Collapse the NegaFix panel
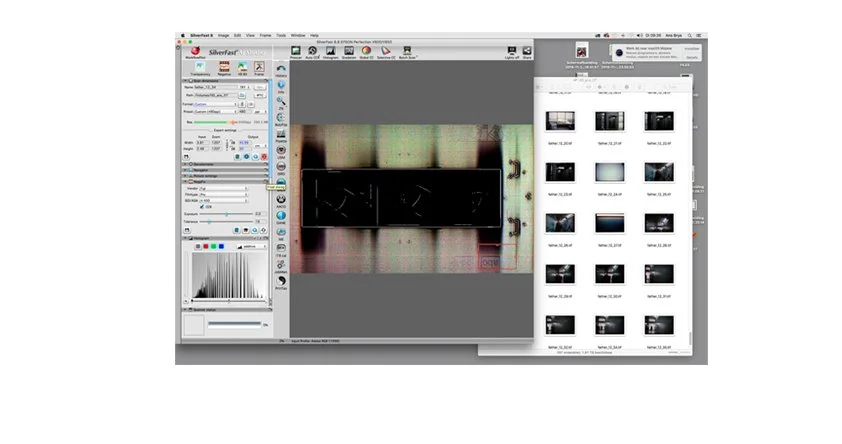 tap(186, 181)
